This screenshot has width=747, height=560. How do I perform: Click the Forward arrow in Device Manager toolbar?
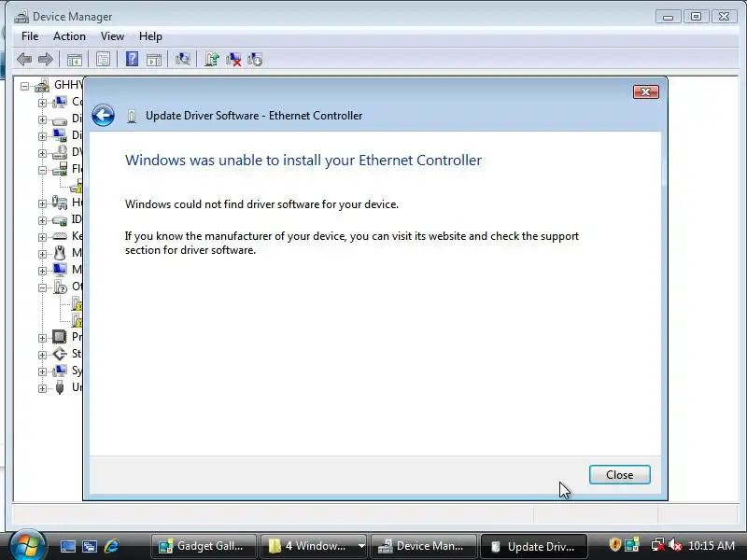[x=45, y=60]
